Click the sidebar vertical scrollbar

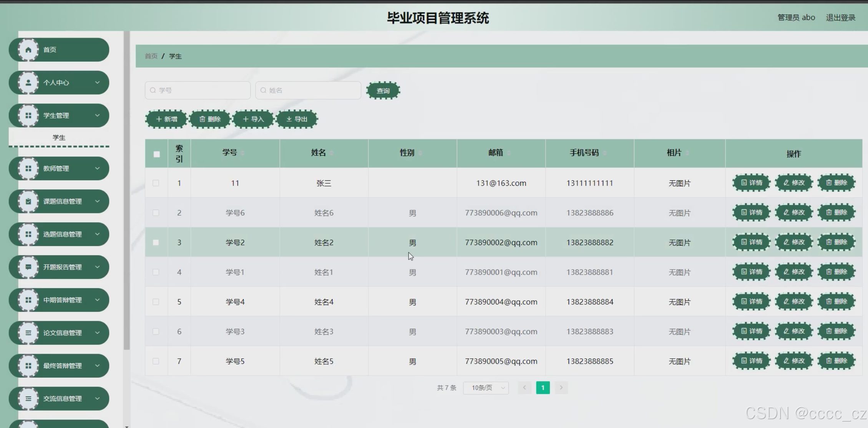(x=126, y=192)
